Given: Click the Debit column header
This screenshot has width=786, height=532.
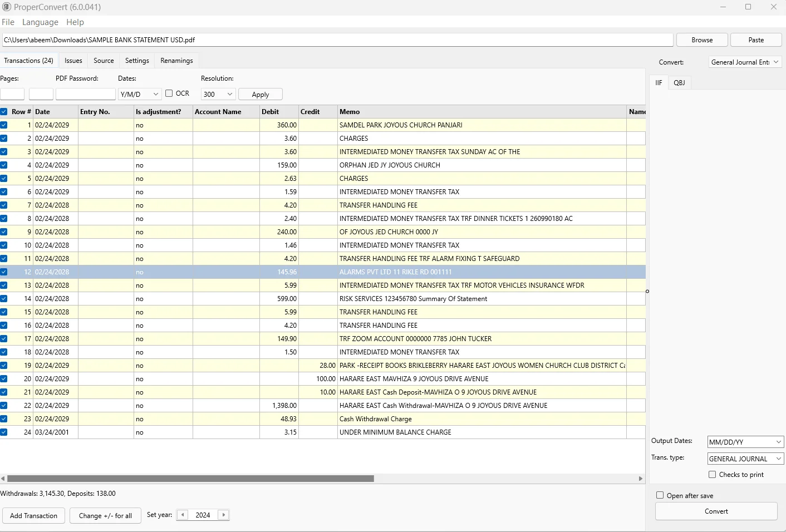Looking at the screenshot, I should point(279,112).
